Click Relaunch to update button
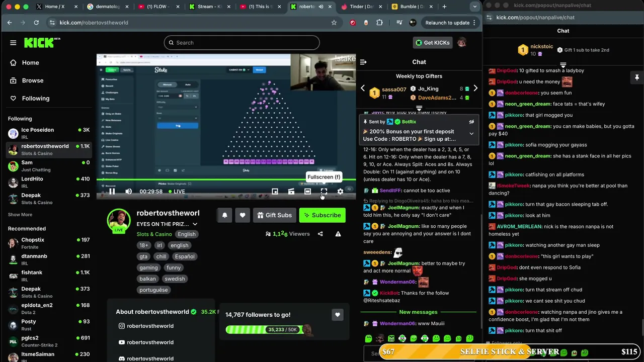This screenshot has height=362, width=644. [451, 23]
